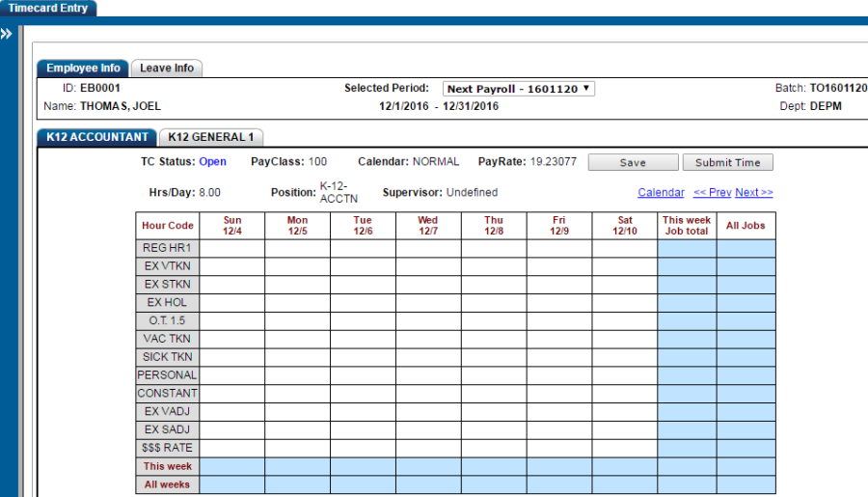Open the Selected Period dropdown
The image size is (868, 497).
click(x=519, y=89)
